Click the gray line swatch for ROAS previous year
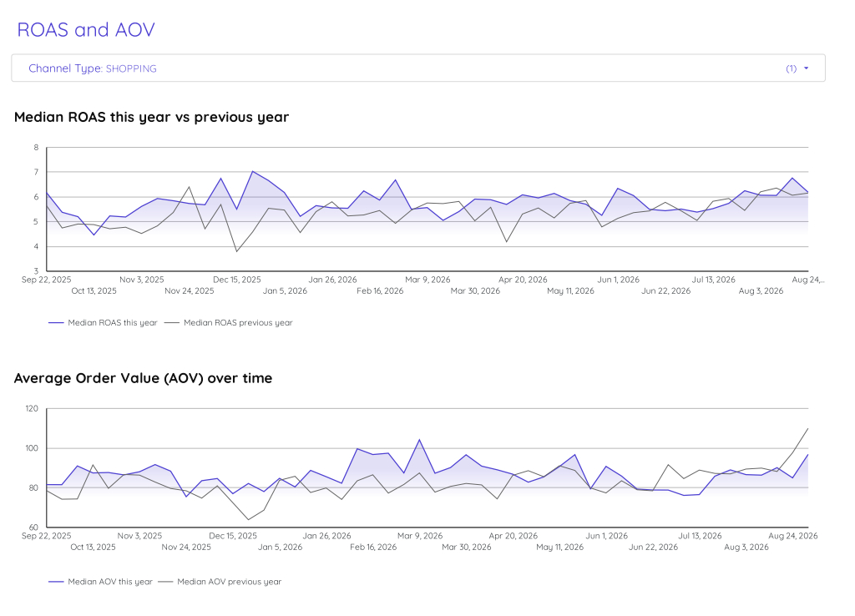Screen dimensions: 855x616 (x=172, y=323)
